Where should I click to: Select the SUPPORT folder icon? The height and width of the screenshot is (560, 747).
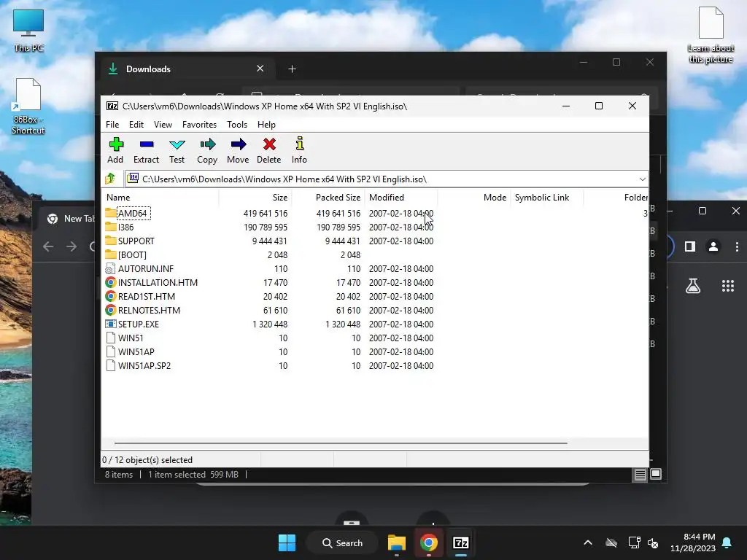111,241
